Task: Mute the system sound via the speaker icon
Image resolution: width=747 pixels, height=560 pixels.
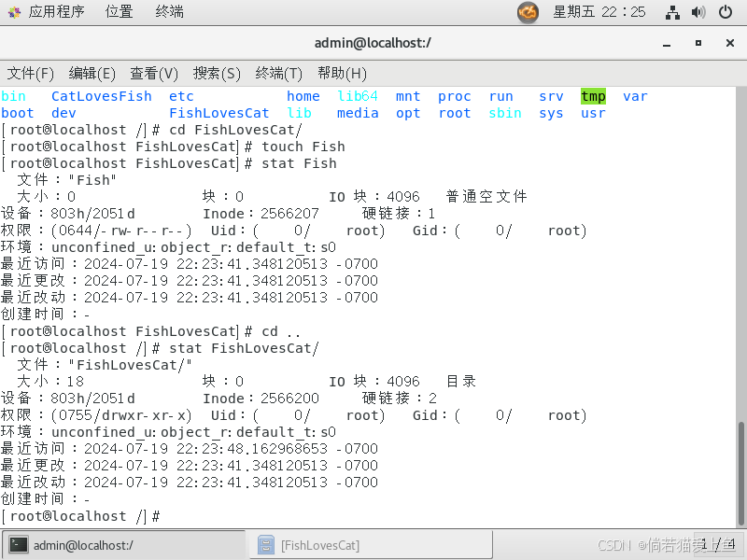Action: point(697,12)
